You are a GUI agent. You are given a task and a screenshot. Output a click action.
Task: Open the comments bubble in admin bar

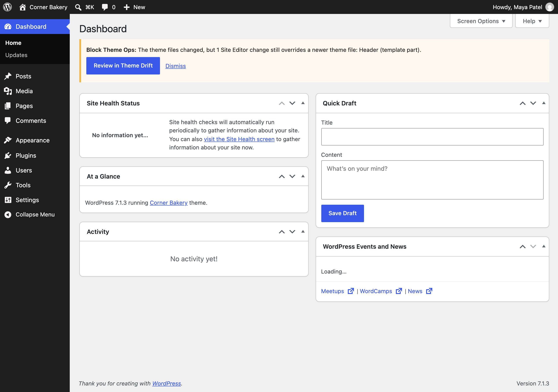(x=105, y=7)
